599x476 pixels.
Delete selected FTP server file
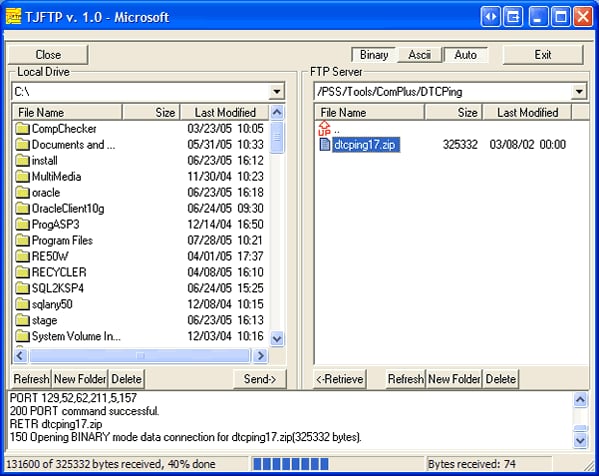(x=501, y=379)
